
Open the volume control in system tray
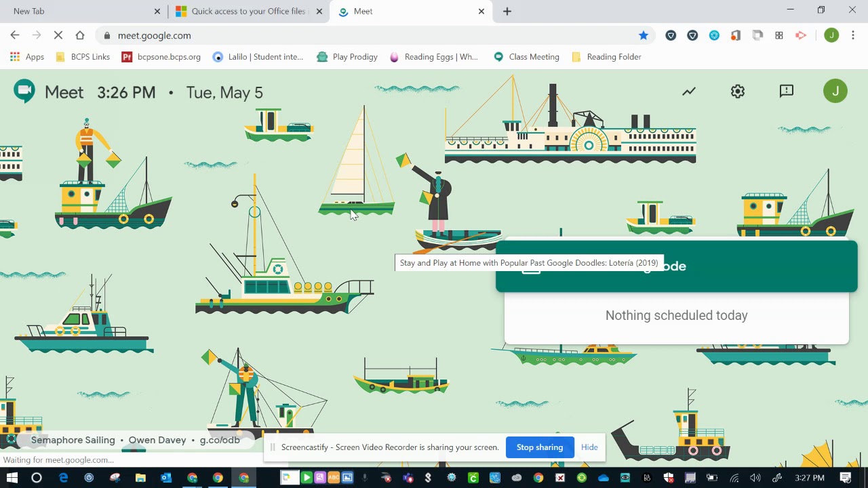coord(755,478)
